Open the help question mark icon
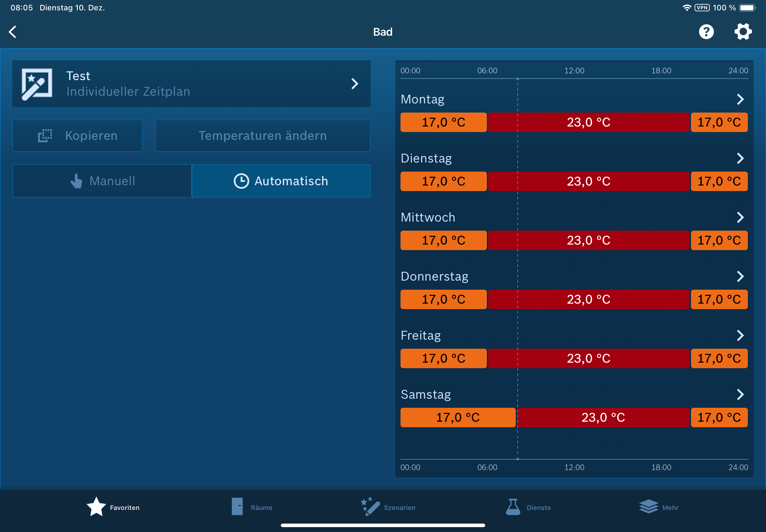The height and width of the screenshot is (532, 766). point(706,32)
